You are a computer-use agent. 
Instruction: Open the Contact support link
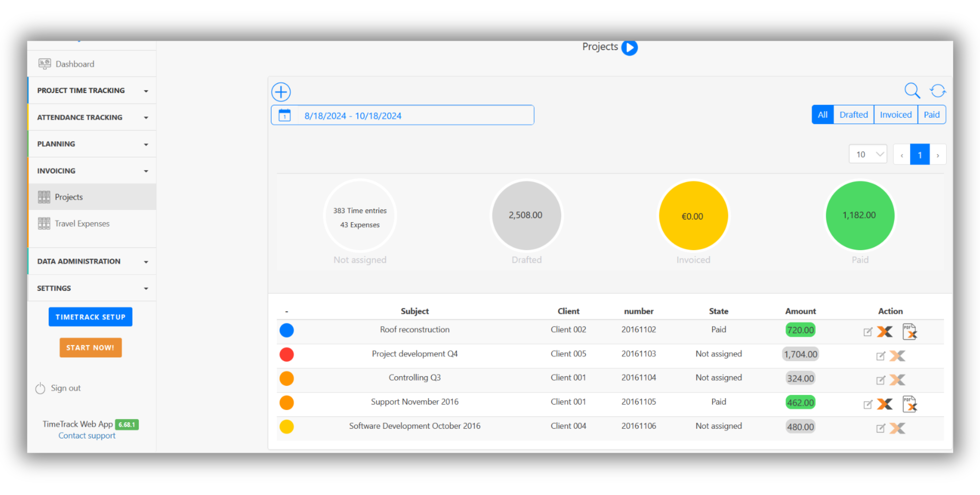click(87, 435)
